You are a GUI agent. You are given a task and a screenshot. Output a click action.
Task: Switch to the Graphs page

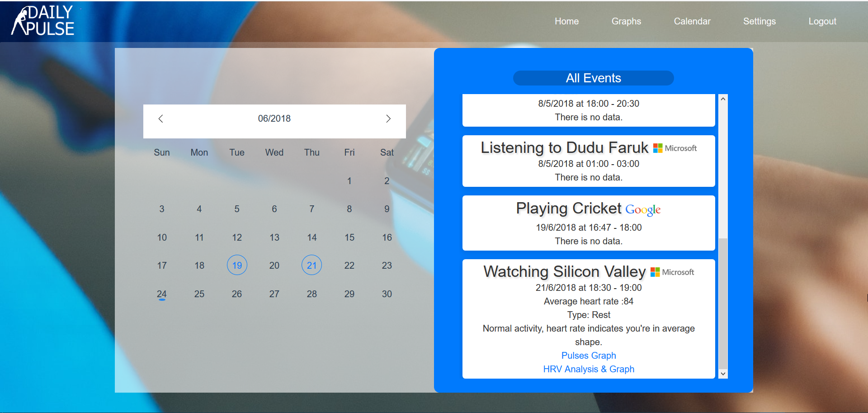(x=626, y=21)
